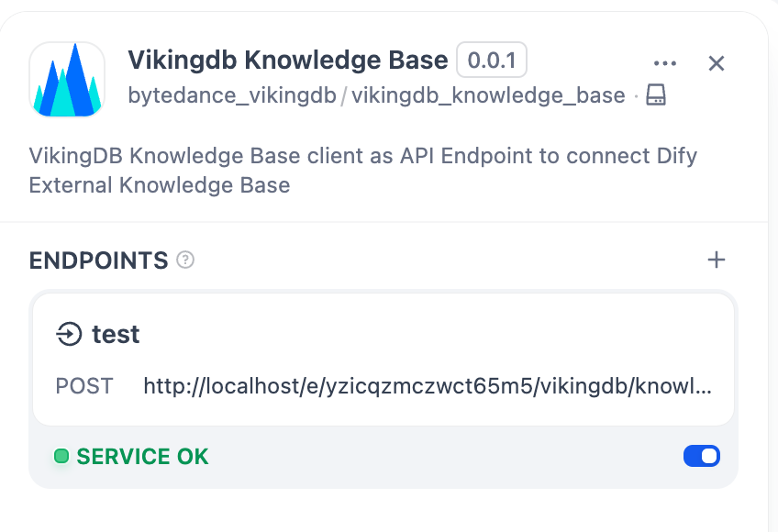
Task: Select the localhost endpoint URL
Action: coord(428,385)
